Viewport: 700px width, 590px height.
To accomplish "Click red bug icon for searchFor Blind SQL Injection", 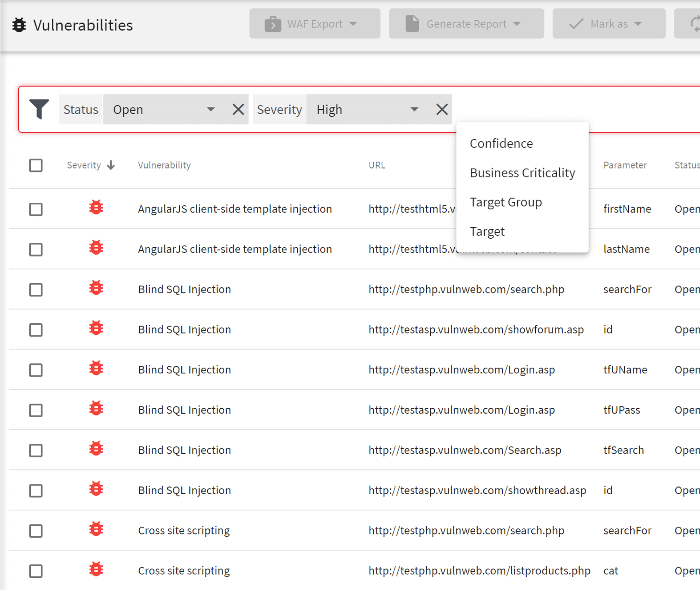I will coord(96,288).
